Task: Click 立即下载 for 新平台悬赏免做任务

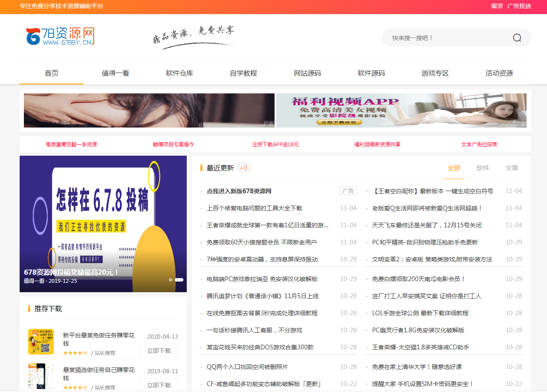Action: (159, 351)
